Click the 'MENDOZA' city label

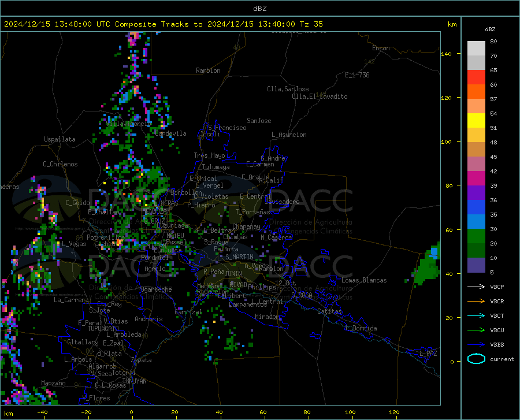click(x=154, y=211)
